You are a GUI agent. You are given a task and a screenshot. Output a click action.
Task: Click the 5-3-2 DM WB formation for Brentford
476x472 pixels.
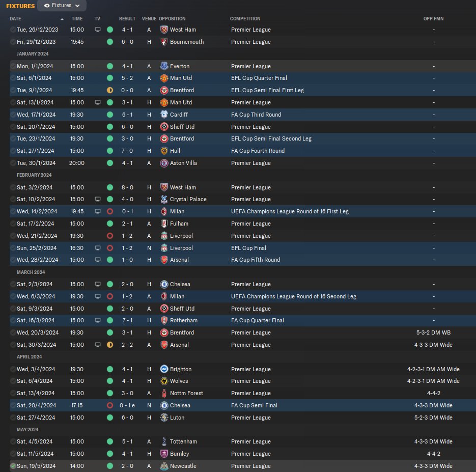tap(433, 332)
